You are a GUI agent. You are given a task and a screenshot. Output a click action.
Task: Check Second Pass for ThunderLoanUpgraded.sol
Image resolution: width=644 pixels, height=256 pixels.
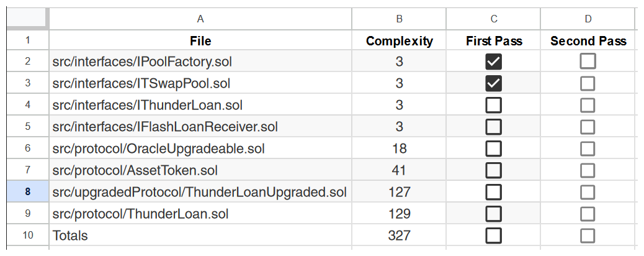(x=588, y=192)
